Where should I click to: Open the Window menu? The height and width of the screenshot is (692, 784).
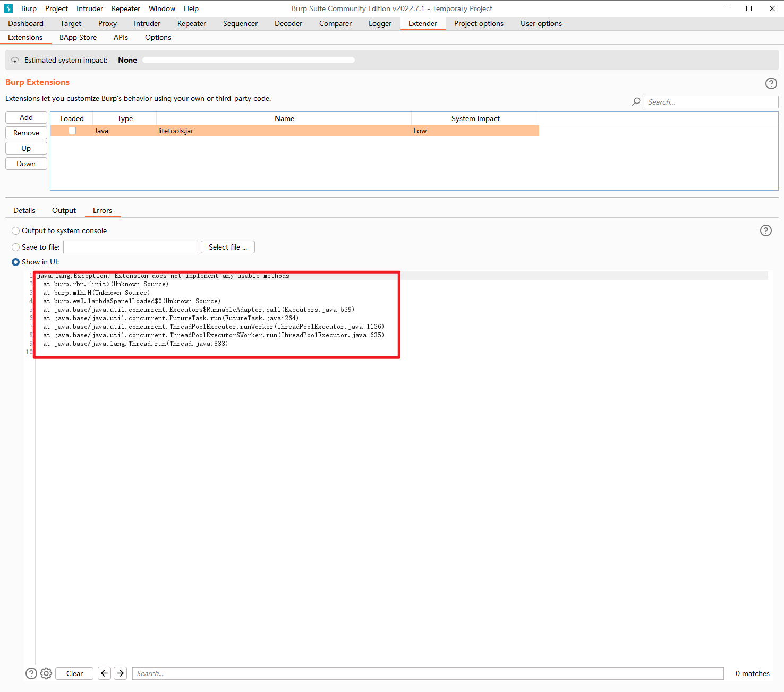162,8
